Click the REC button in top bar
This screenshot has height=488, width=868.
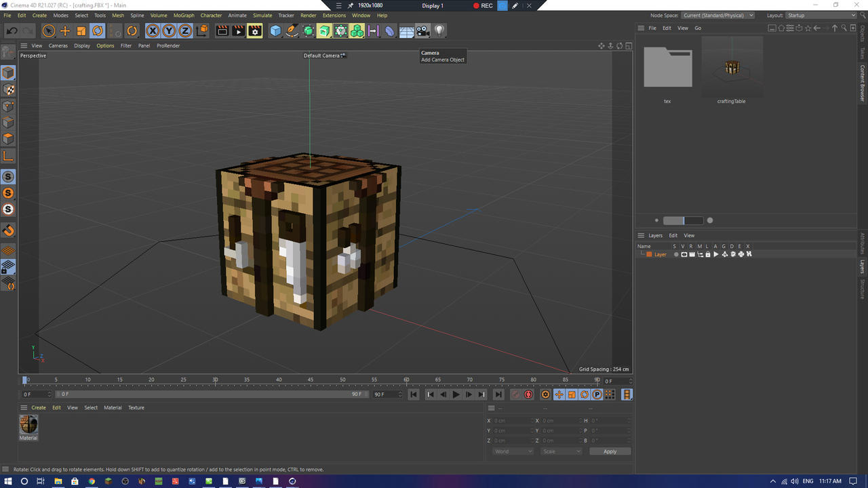483,5
